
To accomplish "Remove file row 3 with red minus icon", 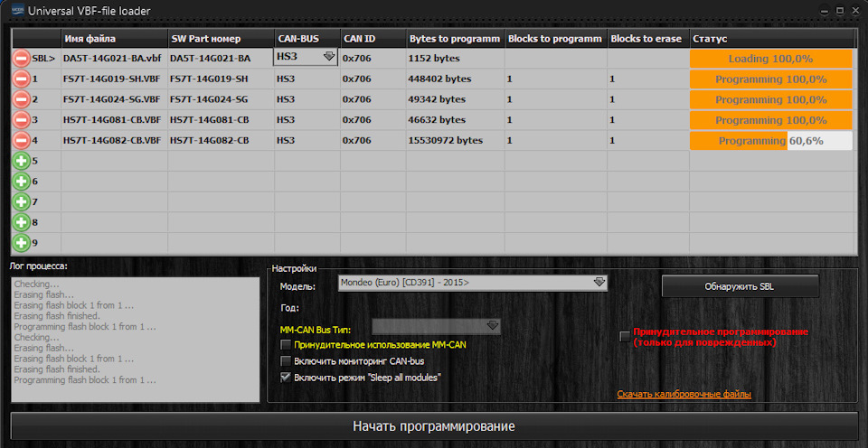I will [x=21, y=120].
